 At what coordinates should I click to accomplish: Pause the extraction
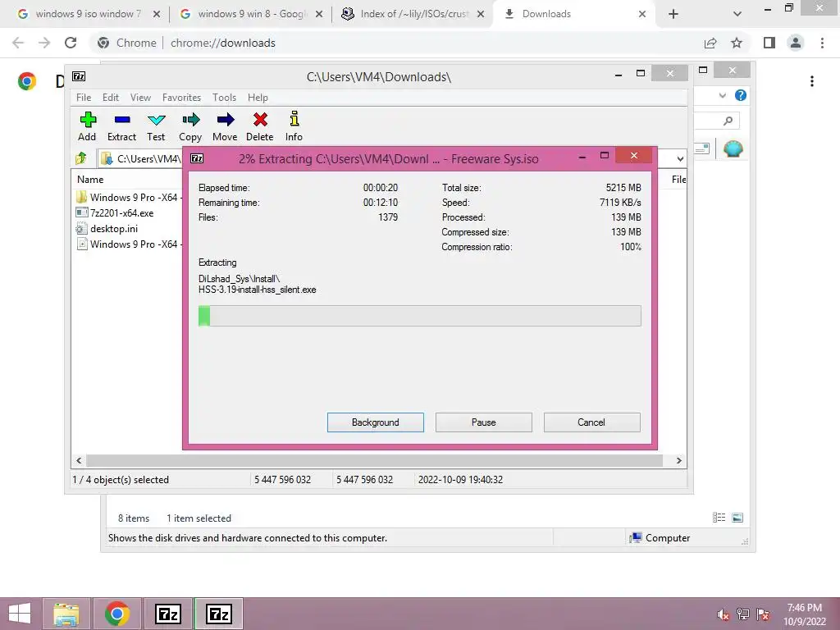[x=484, y=422]
